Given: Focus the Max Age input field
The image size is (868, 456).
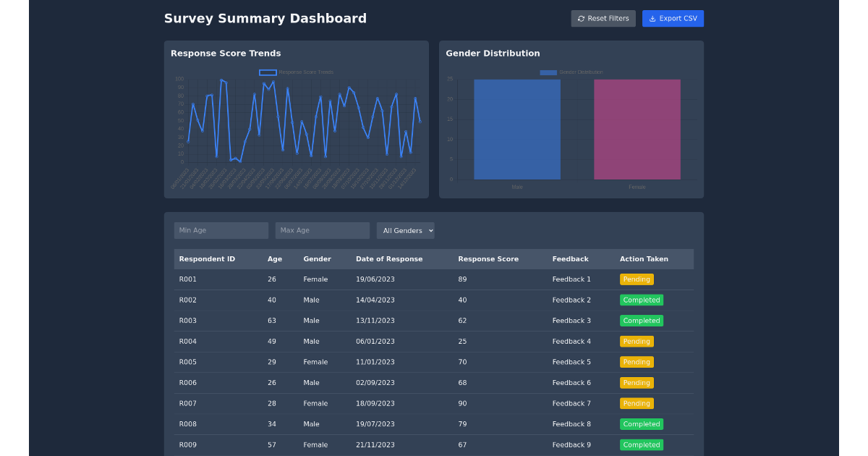Looking at the screenshot, I should [323, 230].
